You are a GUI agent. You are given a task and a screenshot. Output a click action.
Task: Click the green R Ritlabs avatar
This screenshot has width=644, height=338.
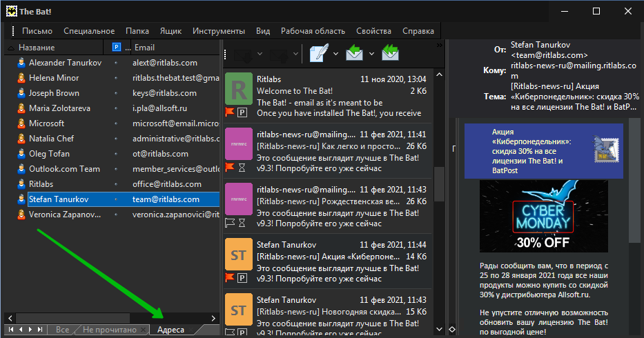(x=239, y=90)
